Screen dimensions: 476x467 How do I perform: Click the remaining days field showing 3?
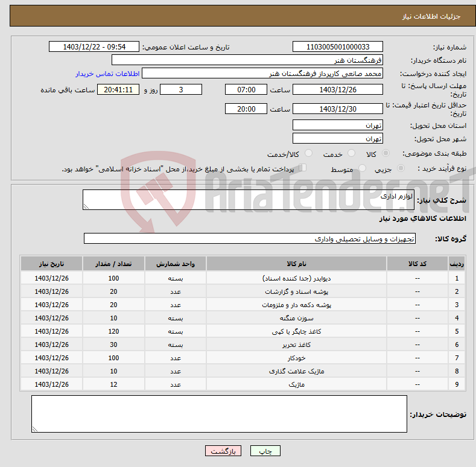(181, 89)
